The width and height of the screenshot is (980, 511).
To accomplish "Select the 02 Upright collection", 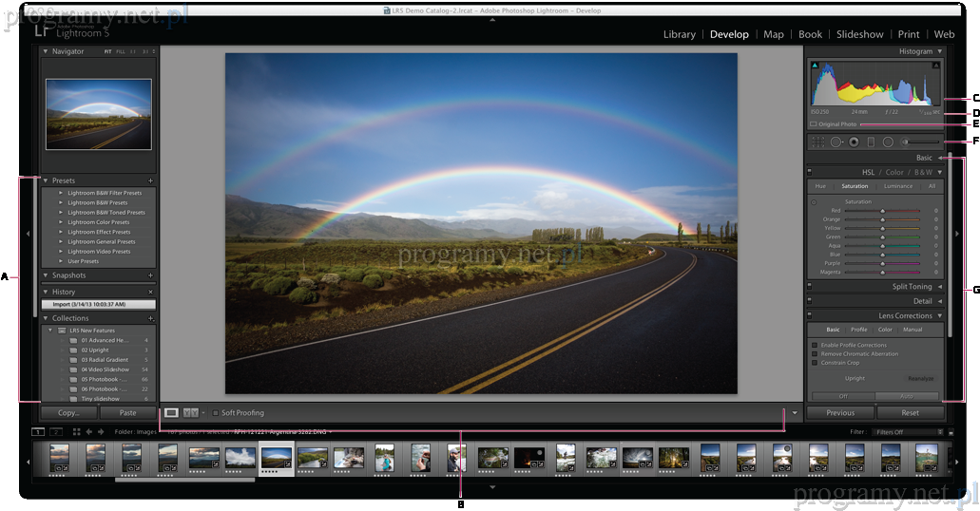I will [95, 350].
